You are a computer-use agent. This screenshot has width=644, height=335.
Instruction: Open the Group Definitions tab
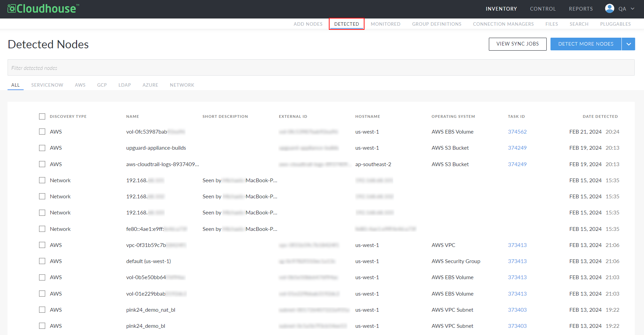tap(437, 24)
